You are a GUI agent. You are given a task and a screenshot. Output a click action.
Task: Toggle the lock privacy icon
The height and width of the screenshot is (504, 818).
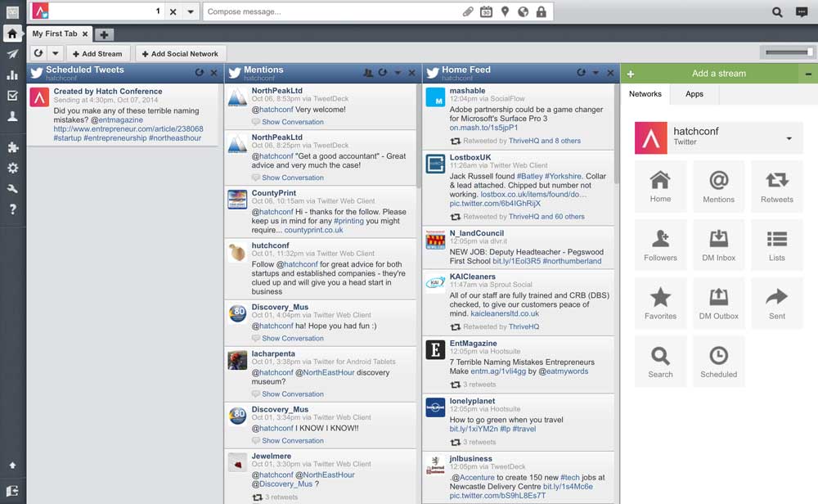coord(542,11)
